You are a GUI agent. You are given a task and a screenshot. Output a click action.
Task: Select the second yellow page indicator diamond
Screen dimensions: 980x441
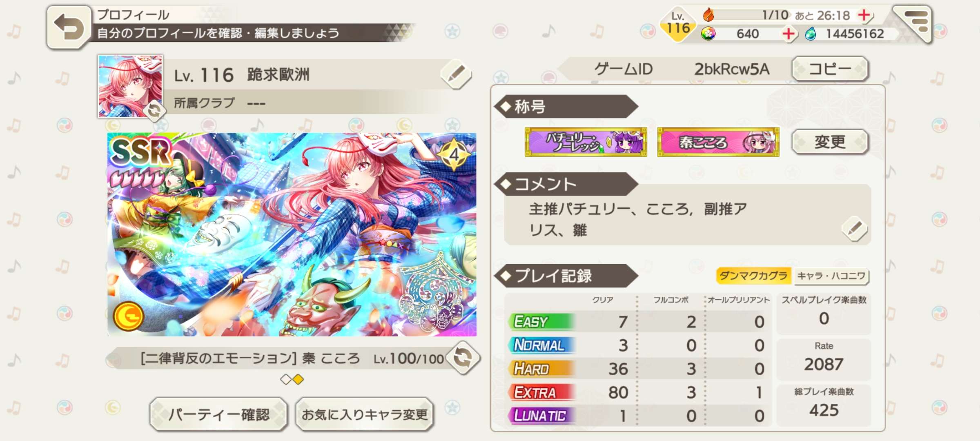click(x=298, y=380)
